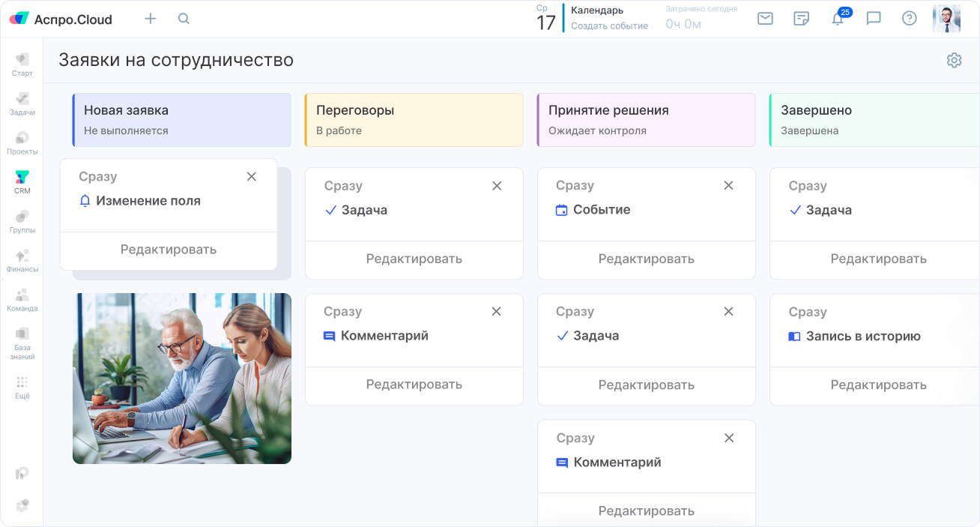Open the chat messages icon
Screen dimensions: 980x527
pos(874,19)
